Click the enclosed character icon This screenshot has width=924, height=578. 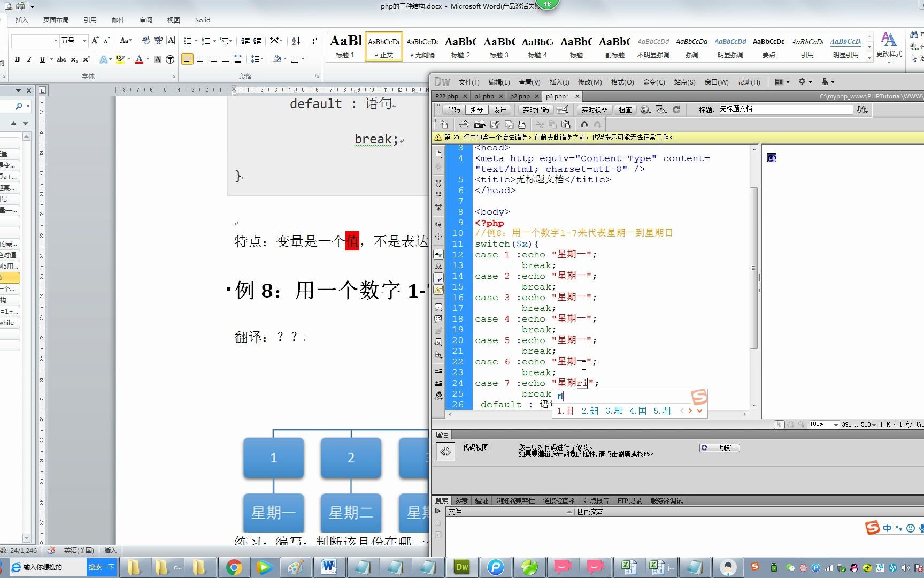point(170,59)
